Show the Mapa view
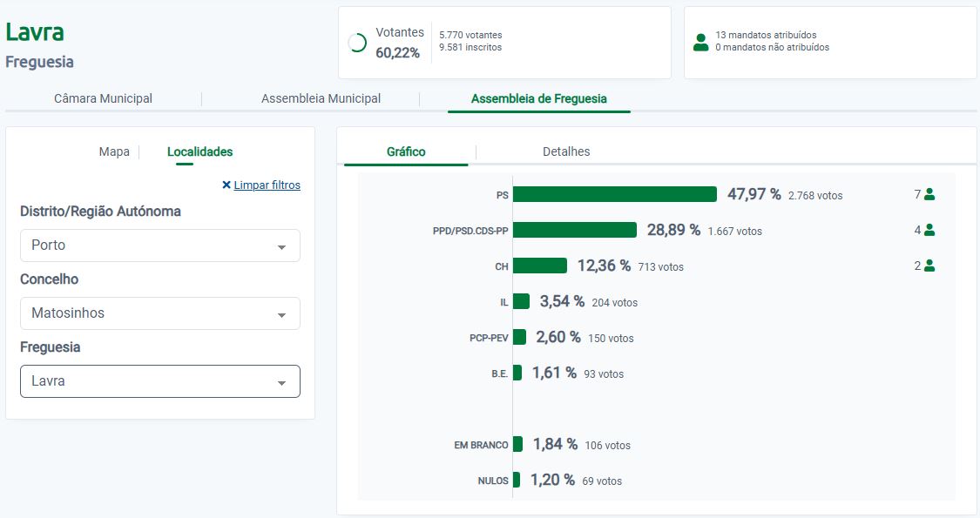 click(114, 152)
